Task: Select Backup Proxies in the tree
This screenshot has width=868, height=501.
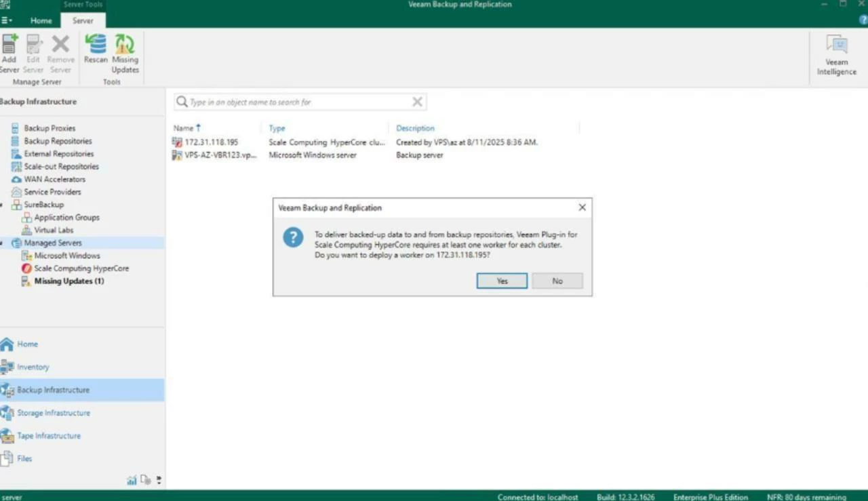Action: 50,128
